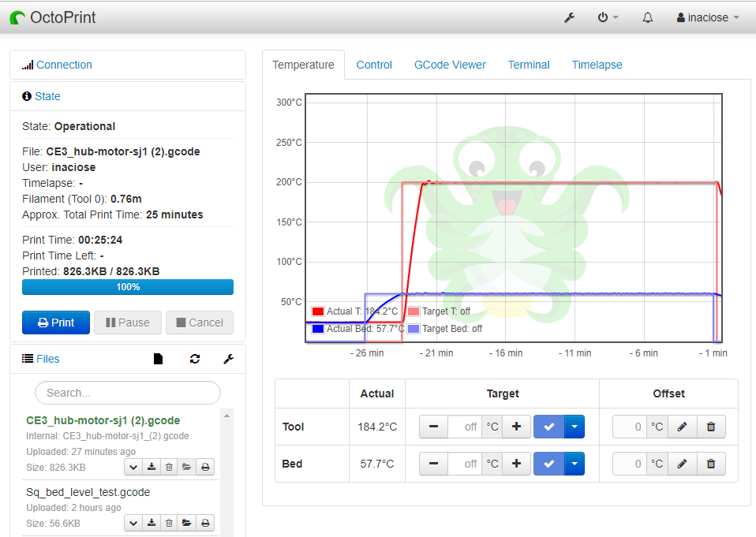Viewport: 756px width, 537px height.
Task: Open OctoPrint settings with the top wrench icon
Action: pos(570,18)
